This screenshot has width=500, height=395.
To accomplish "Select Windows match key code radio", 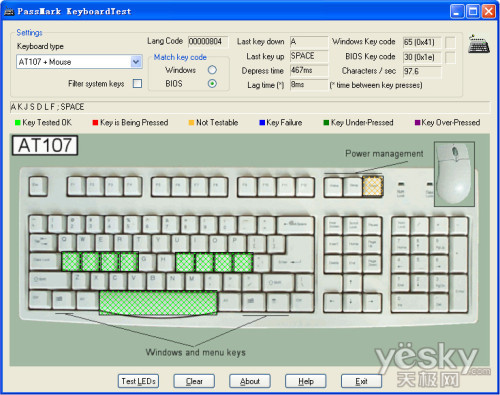I will coord(212,70).
